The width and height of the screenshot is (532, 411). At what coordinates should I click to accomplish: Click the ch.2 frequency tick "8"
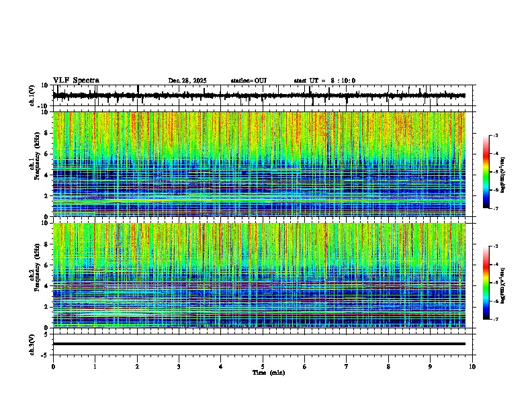tap(46, 244)
